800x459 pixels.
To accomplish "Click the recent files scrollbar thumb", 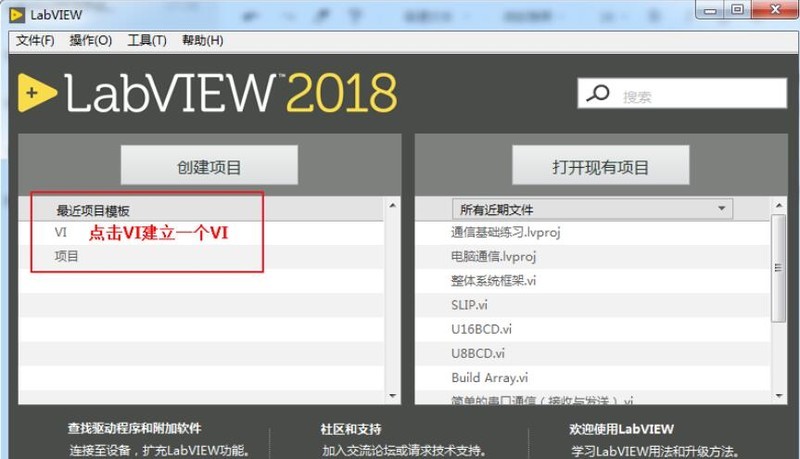I will point(779,268).
